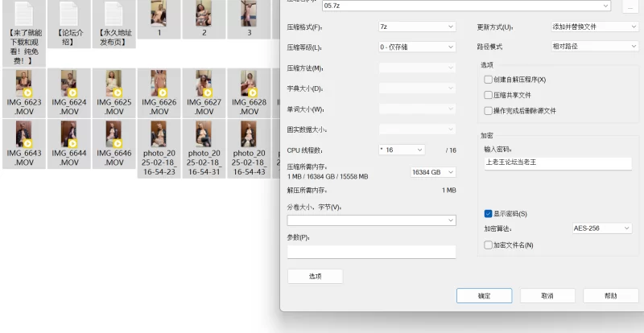The image size is (644, 333).
Task: Open 压缩等级 dropdown showing 0 - 仅存储
Action: pos(417,47)
